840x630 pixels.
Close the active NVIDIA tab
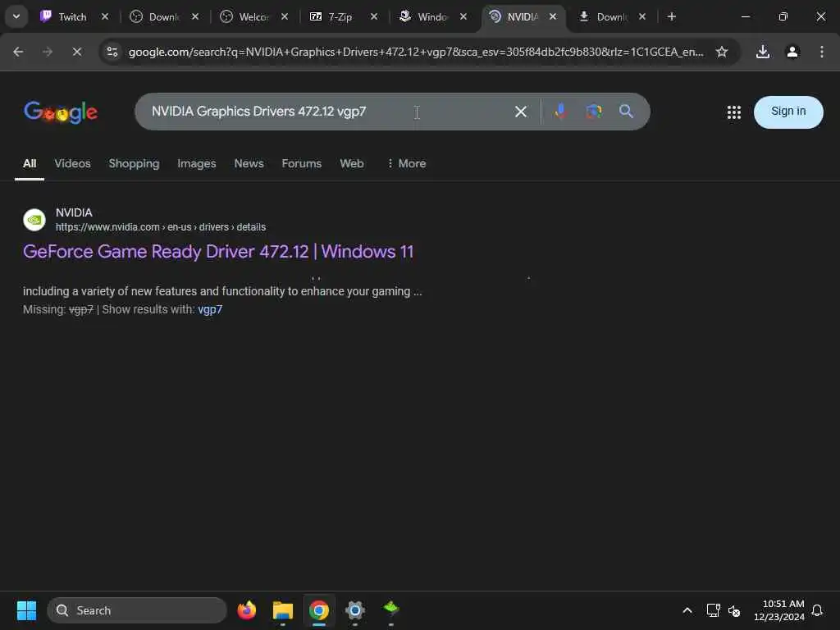(x=553, y=16)
